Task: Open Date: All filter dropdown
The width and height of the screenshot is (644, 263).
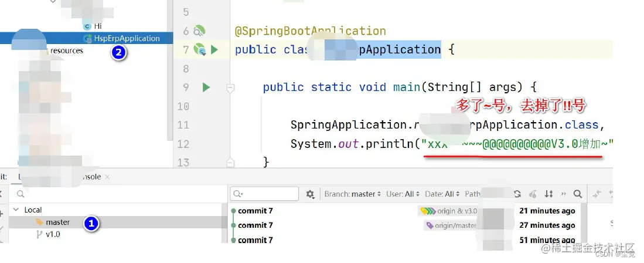Action: [x=442, y=194]
